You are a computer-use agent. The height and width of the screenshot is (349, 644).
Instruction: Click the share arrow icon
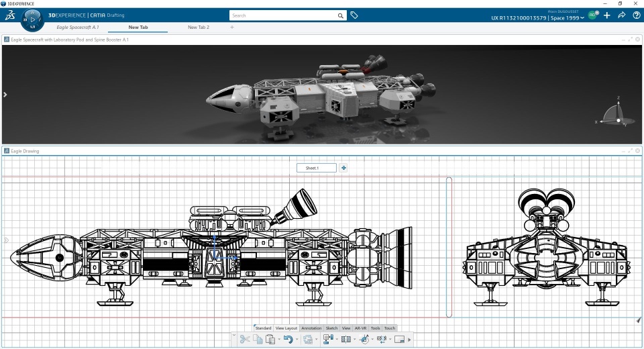point(621,15)
